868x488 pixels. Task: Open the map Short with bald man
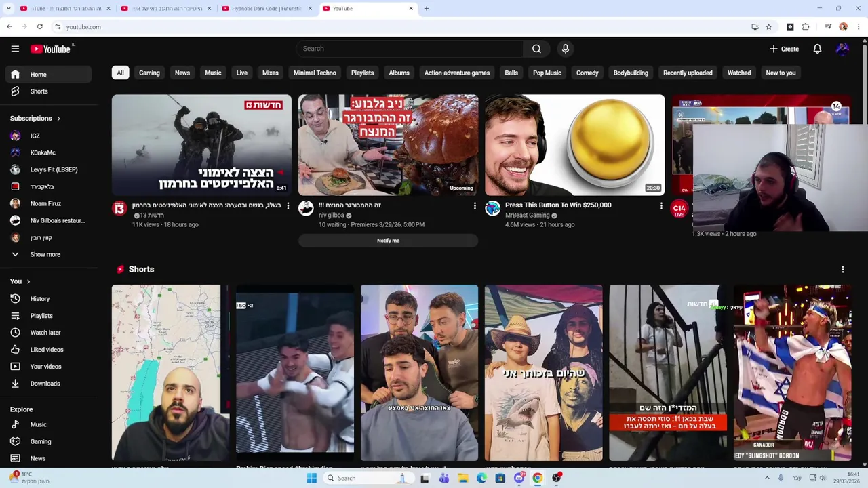[x=170, y=373]
